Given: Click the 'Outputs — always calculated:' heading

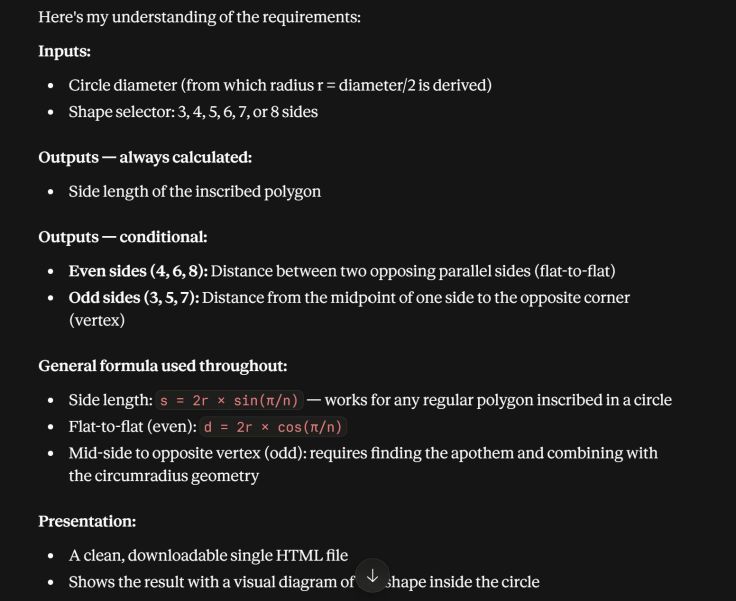Looking at the screenshot, I should tap(145, 157).
